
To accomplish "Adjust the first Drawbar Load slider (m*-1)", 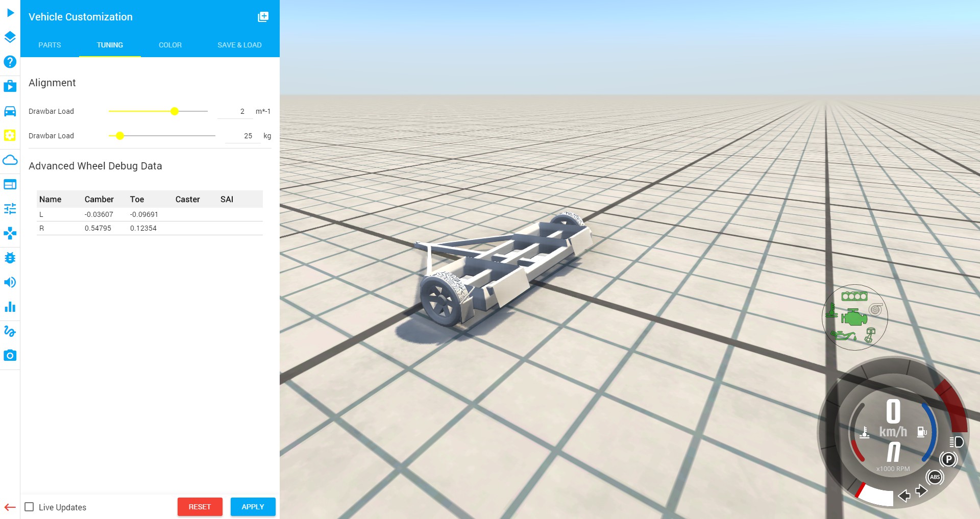I will tap(158, 111).
